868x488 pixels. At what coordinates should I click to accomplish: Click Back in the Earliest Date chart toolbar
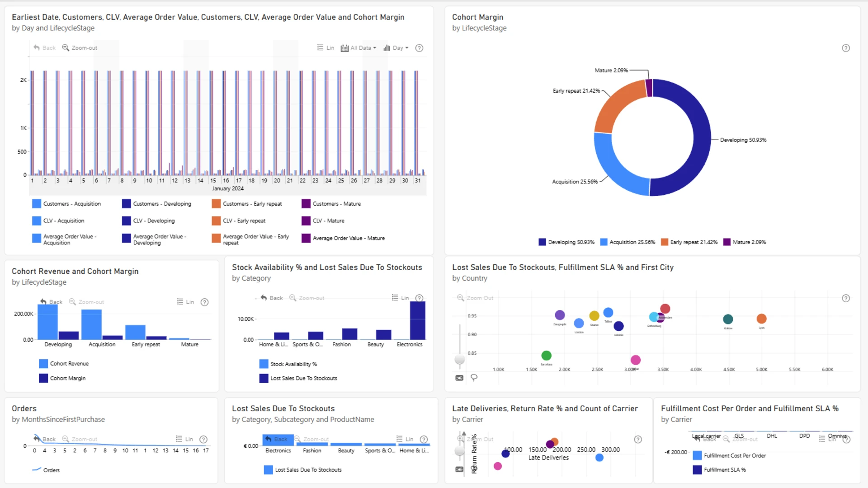coord(44,48)
